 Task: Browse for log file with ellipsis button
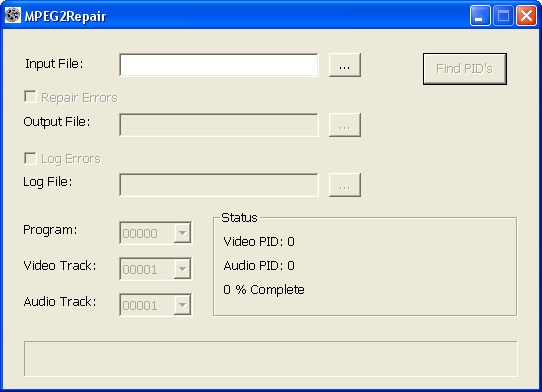(345, 185)
